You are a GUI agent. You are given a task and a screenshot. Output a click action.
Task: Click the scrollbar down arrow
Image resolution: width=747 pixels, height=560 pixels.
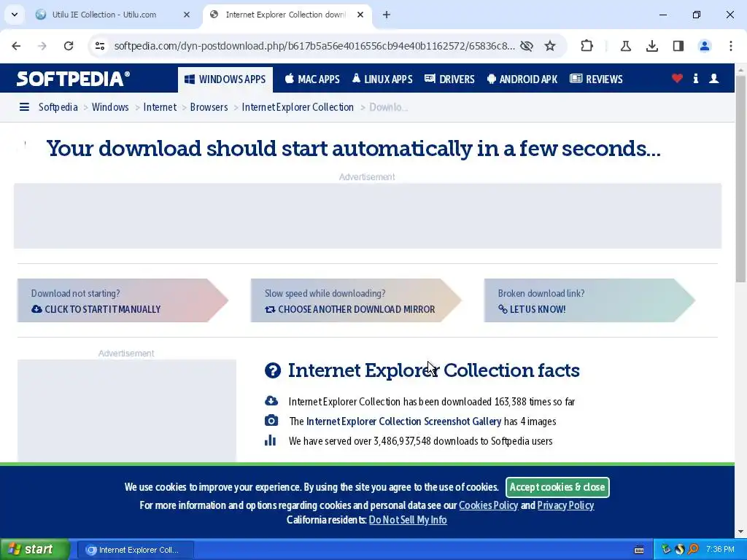coord(741,532)
